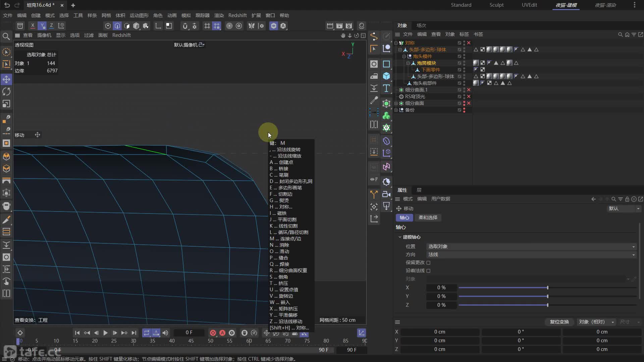Collapse the 建模轴心 section
This screenshot has width=644, height=362.
point(400,237)
